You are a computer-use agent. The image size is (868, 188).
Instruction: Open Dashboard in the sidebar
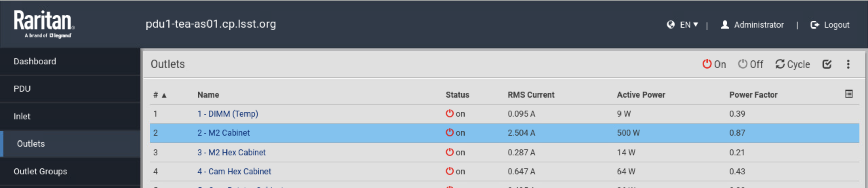[x=35, y=61]
